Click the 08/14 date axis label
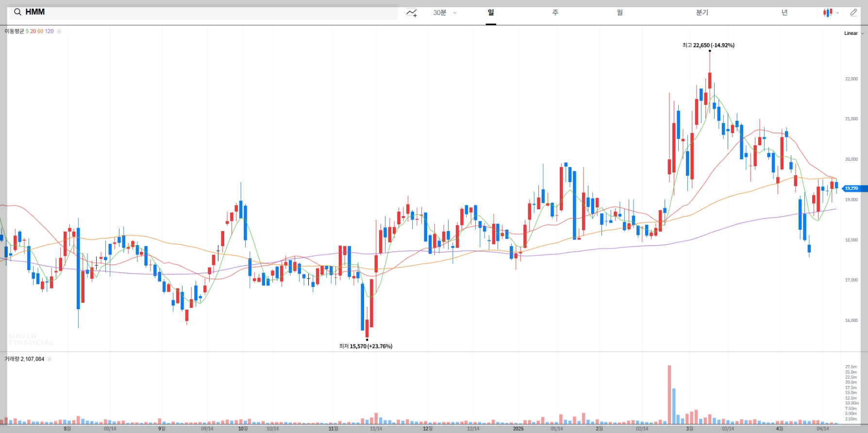This screenshot has height=433, width=868. [x=110, y=429]
